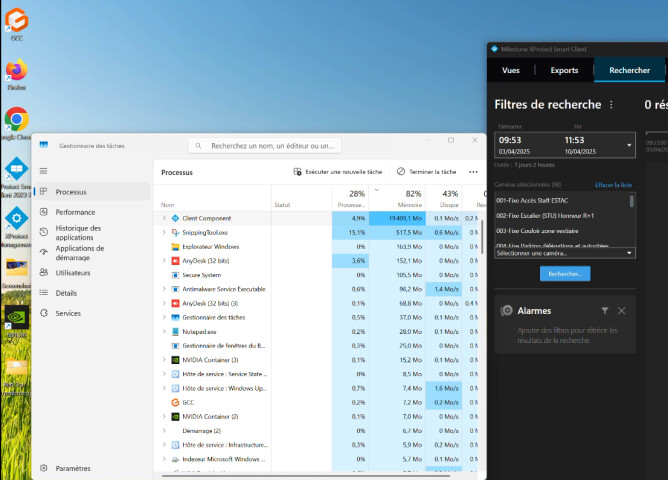668x480 pixels.
Task: Toggle the hamburger navigation menu
Action: pos(43,171)
